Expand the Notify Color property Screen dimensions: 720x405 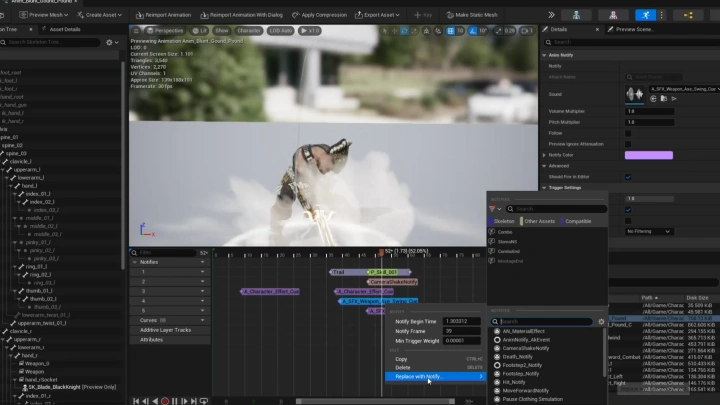pos(544,155)
